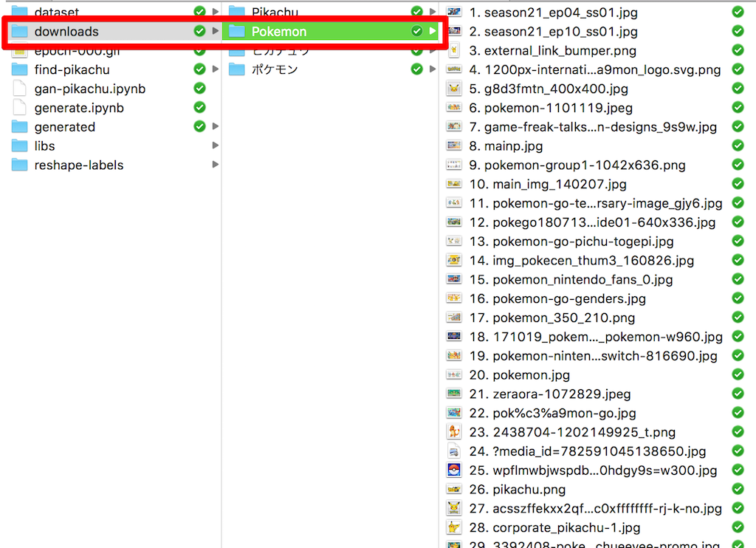
Task: Click the Pokemon folder disclosure arrow
Action: tap(433, 31)
